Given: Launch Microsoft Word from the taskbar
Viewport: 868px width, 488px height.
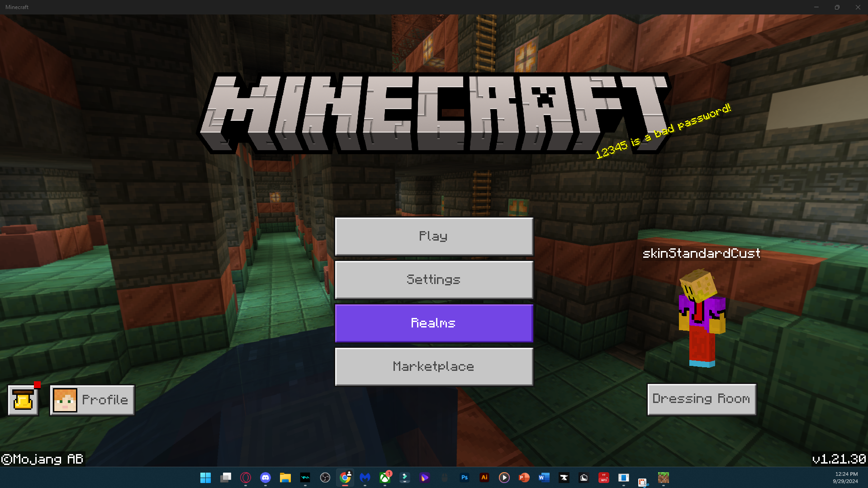Looking at the screenshot, I should point(544,478).
